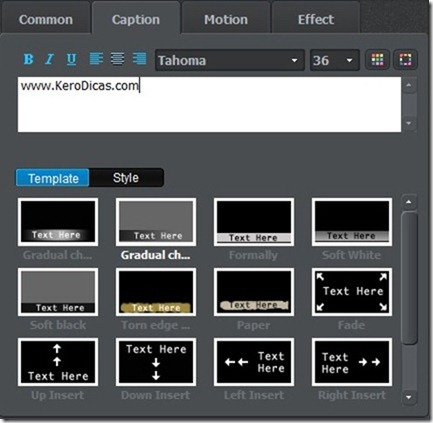Open the font size 36 dropdown
Image resolution: width=433 pixels, height=423 pixels.
tap(335, 60)
